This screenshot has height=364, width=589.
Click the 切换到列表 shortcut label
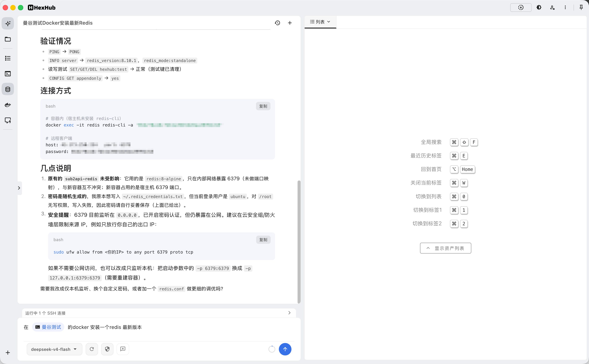click(429, 196)
